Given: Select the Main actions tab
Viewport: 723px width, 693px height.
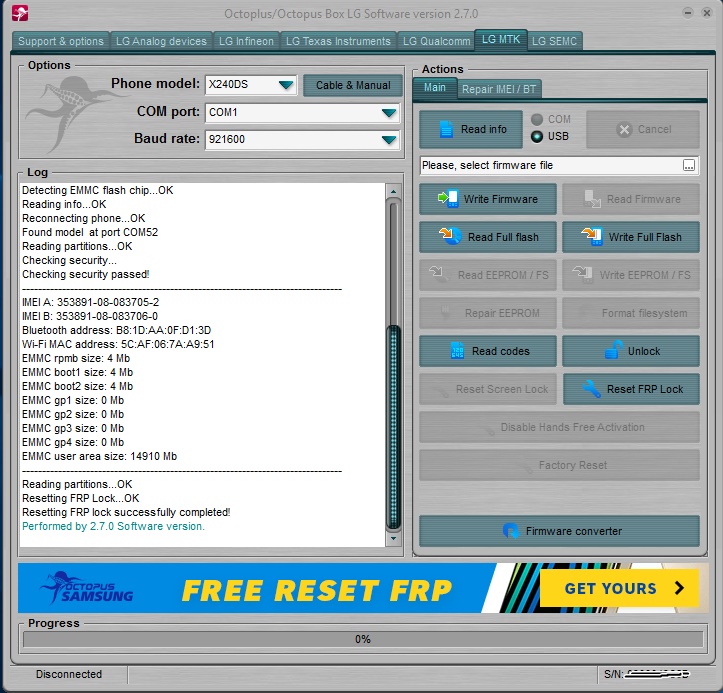Looking at the screenshot, I should (434, 88).
